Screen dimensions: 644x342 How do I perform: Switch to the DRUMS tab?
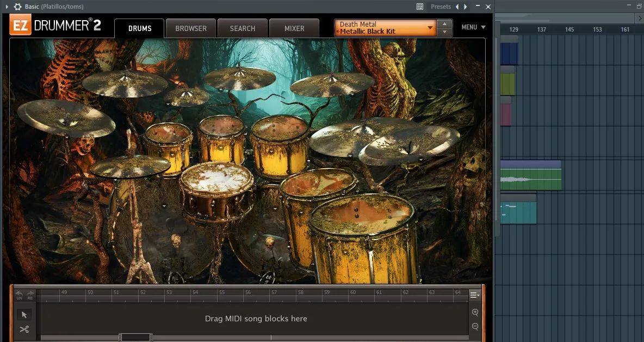140,28
